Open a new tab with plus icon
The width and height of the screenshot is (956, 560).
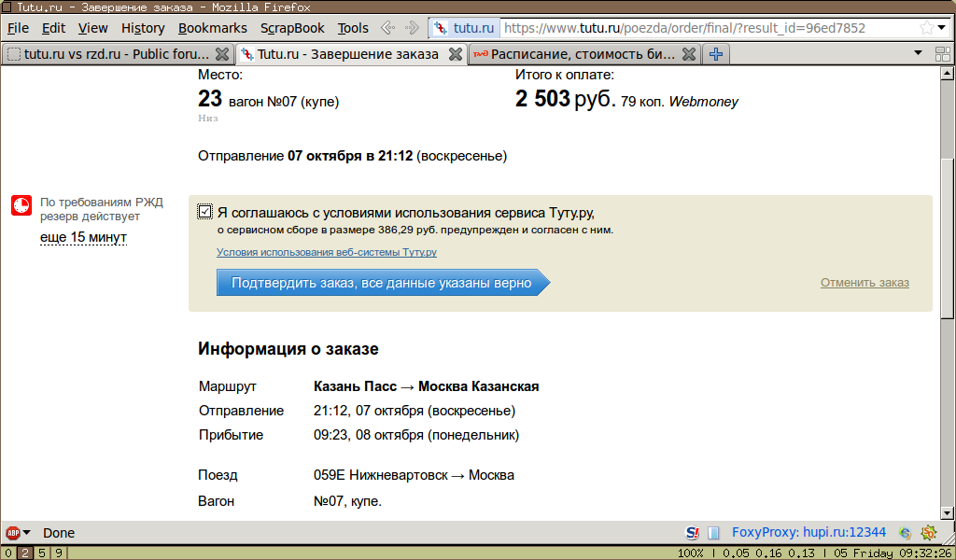pyautogui.click(x=716, y=54)
